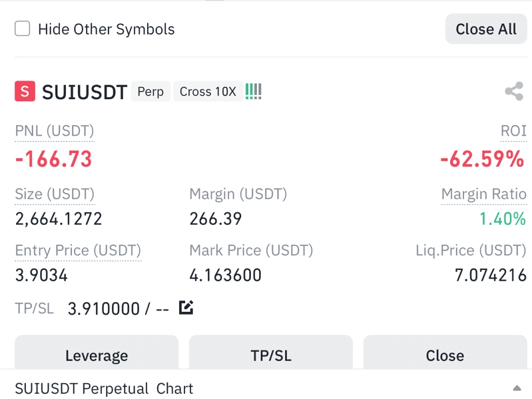Open the Cross 10X margin mode tag
532x399 pixels.
click(x=208, y=92)
